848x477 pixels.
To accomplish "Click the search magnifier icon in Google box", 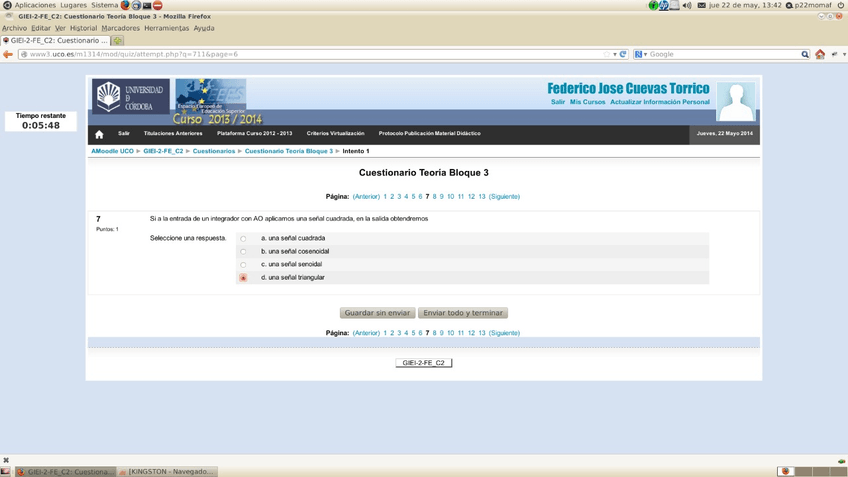I will pyautogui.click(x=805, y=54).
